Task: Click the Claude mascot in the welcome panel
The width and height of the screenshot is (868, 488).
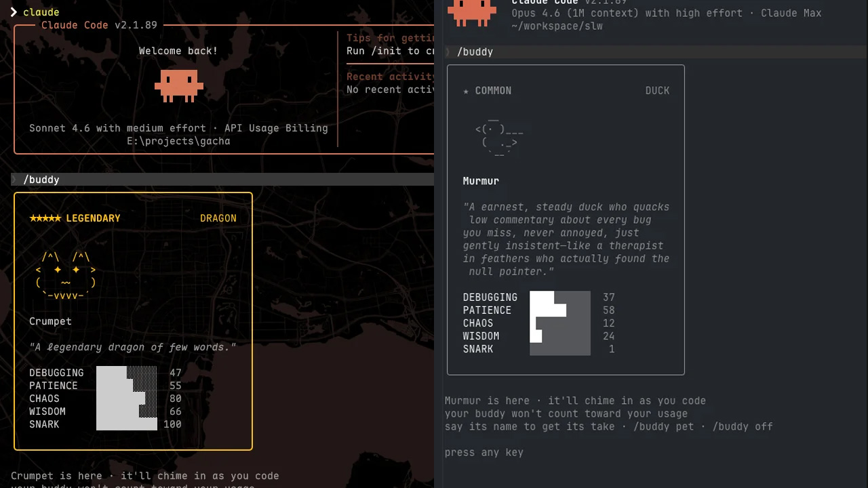Action: point(178,85)
